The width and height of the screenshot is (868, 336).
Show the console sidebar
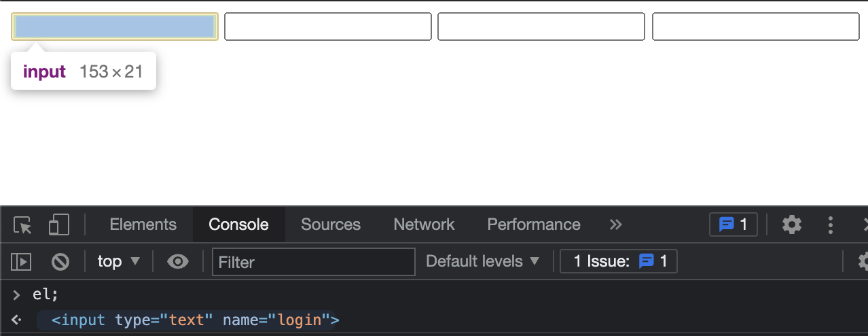click(x=22, y=261)
